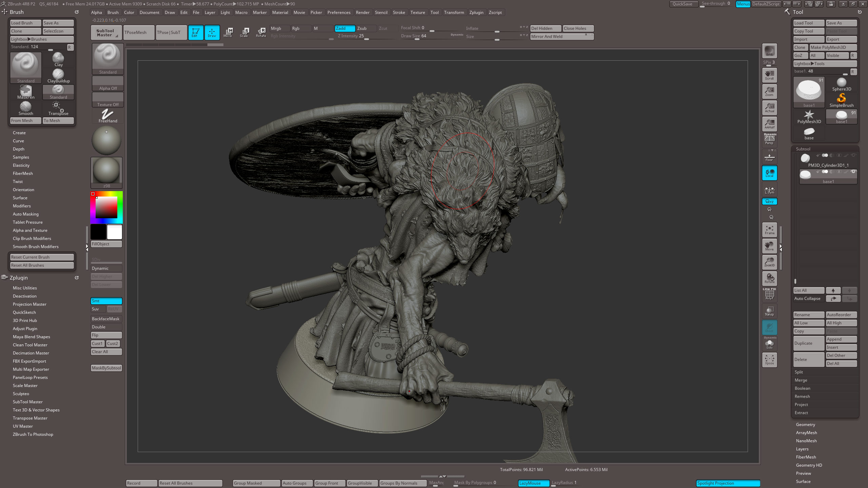Expand the Auto Masking section

tap(26, 214)
